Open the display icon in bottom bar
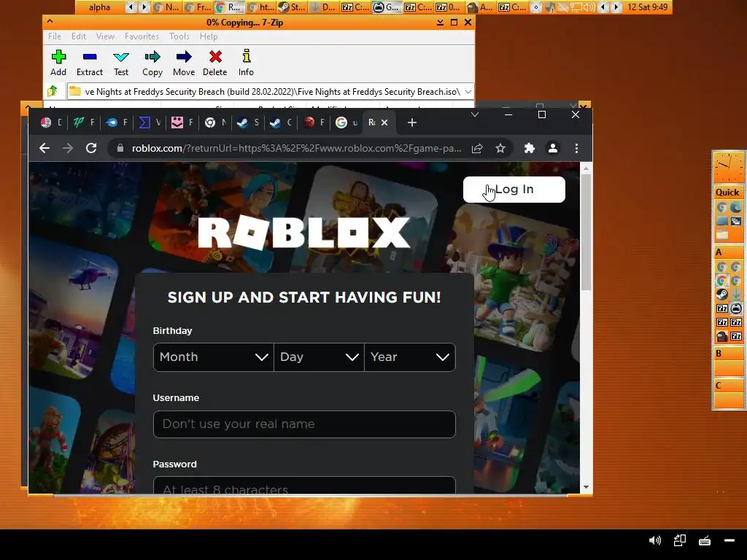This screenshot has width=747, height=560. pyautogui.click(x=680, y=540)
